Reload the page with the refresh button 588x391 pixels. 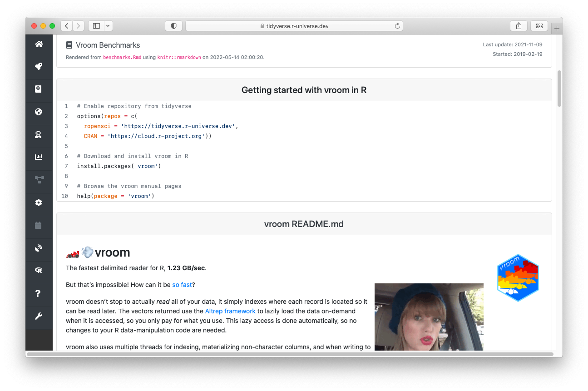click(397, 26)
